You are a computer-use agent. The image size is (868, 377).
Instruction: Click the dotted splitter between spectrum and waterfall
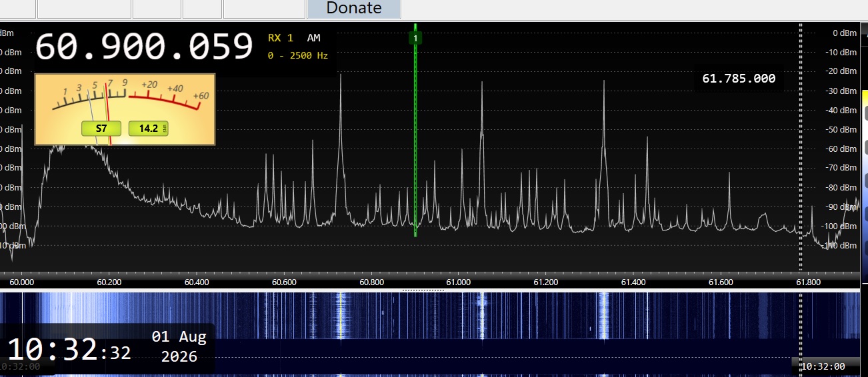(x=424, y=290)
